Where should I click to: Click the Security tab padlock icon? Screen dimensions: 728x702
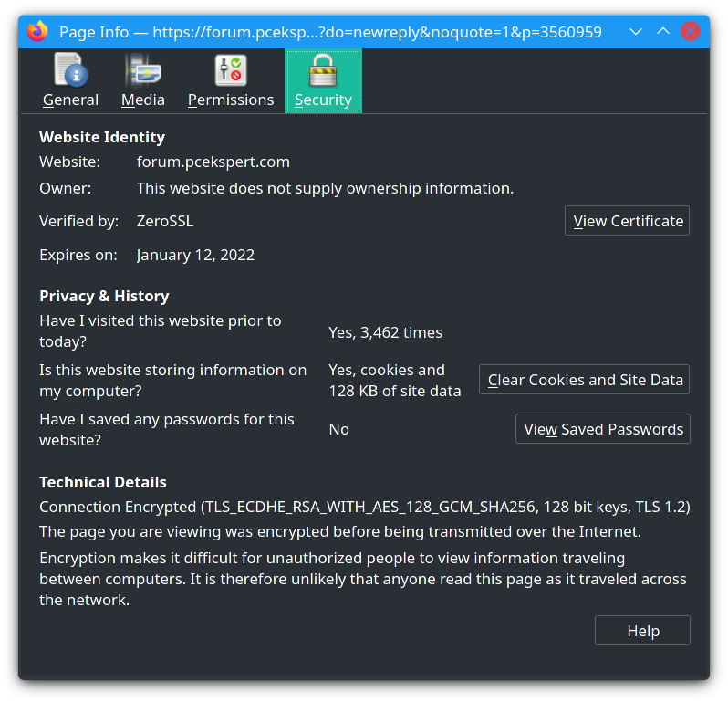(x=323, y=70)
